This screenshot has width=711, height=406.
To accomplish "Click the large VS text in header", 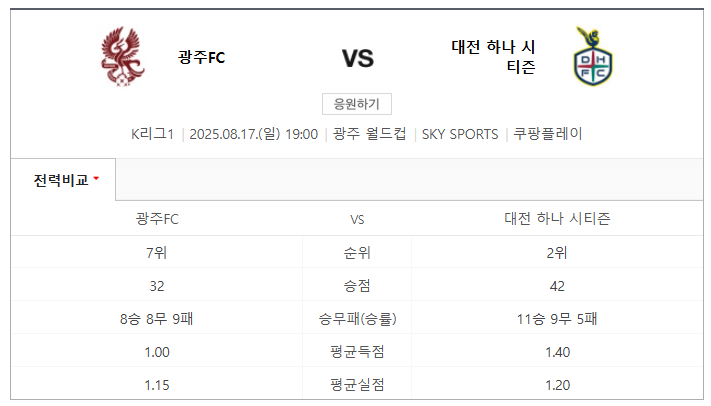I will pyautogui.click(x=358, y=59).
